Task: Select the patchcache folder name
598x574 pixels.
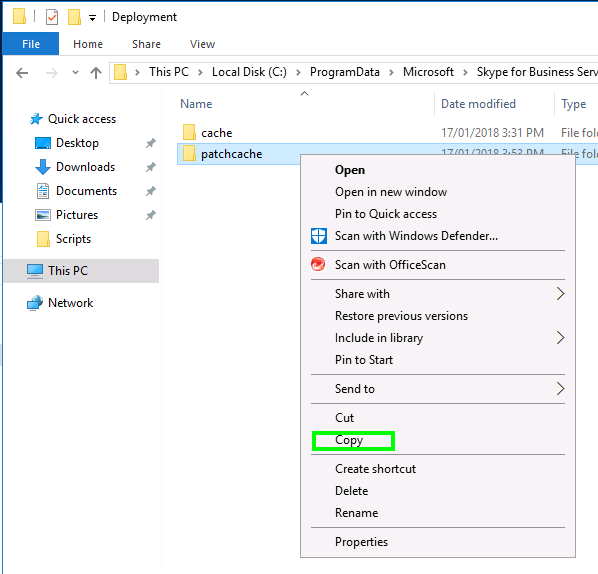Action: 231,154
